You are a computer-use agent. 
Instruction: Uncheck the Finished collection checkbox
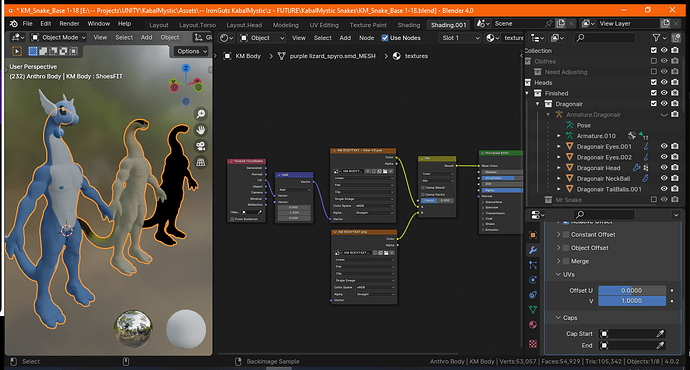click(x=654, y=93)
